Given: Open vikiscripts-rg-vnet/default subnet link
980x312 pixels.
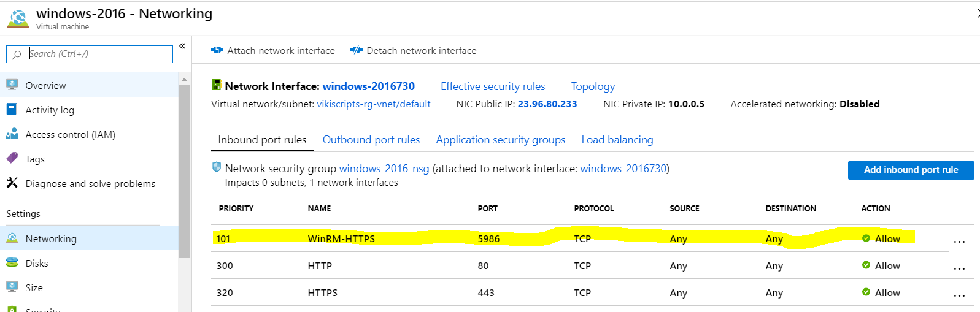Looking at the screenshot, I should 374,104.
